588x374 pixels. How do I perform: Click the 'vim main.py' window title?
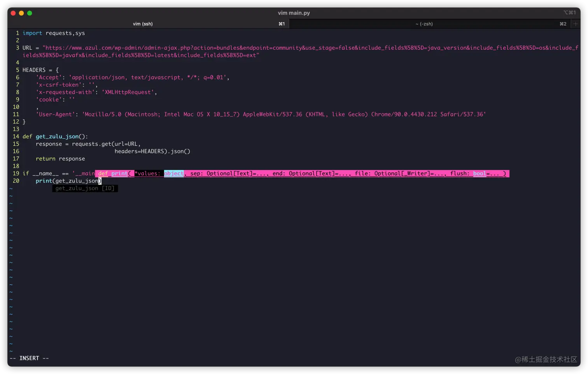tap(294, 13)
